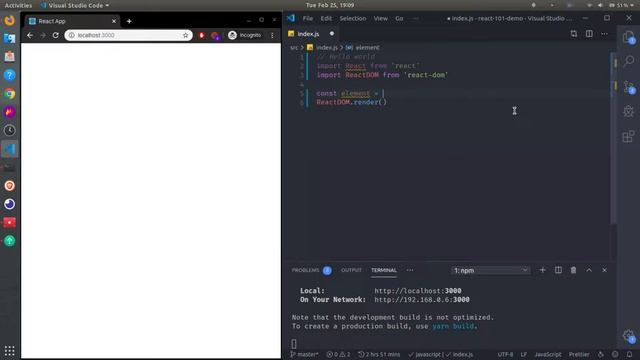Click the Chrome back arrow
Image resolution: width=640 pixels, height=360 pixels.
[x=30, y=36]
